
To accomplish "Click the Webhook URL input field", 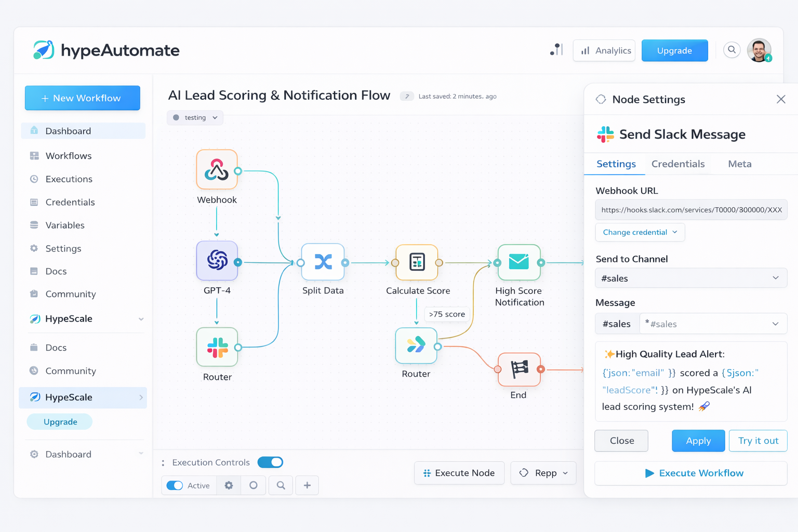I will pyautogui.click(x=691, y=210).
